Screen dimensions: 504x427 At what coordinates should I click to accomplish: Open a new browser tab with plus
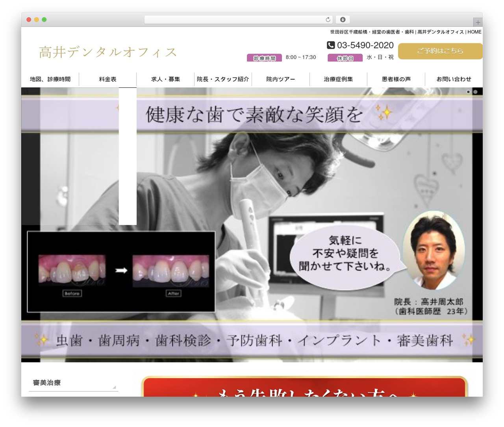pos(478,22)
